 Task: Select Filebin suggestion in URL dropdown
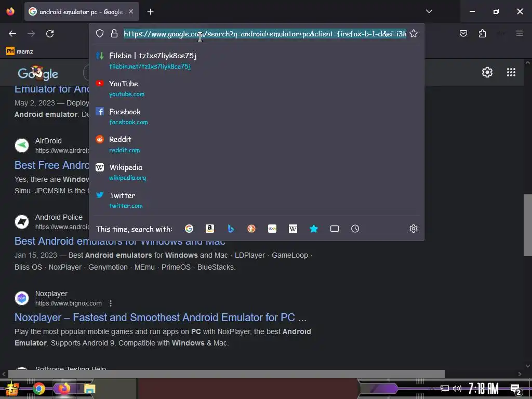pos(257,60)
